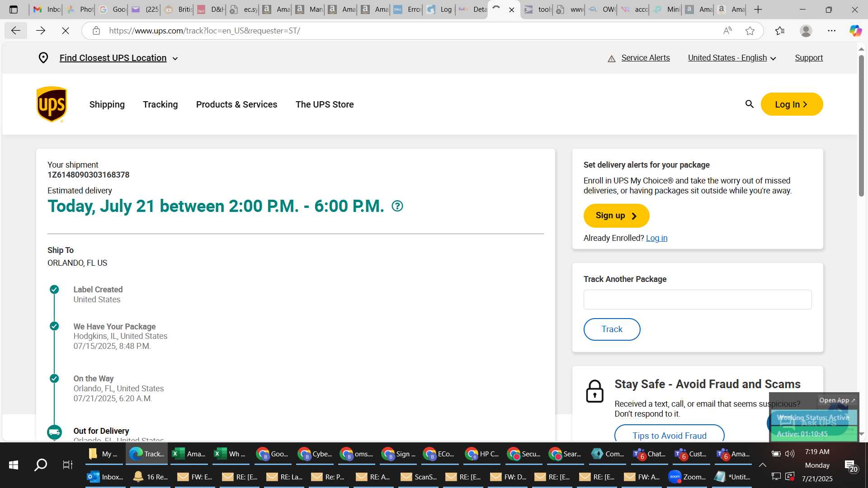Screen dimensions: 868x488
Task: Click the read aloud icon in address bar
Action: coord(727,31)
